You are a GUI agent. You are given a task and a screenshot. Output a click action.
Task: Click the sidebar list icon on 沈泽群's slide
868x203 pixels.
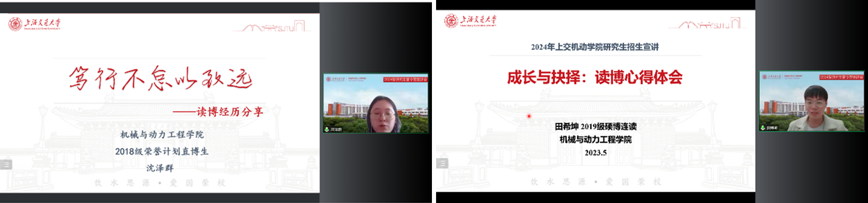tap(6, 164)
